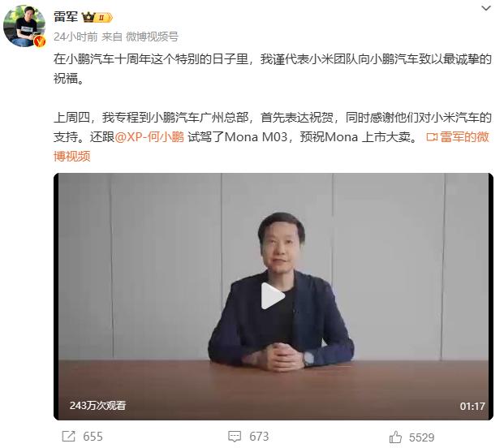Like the post with thumbs-up icon
504x448 pixels.
[x=395, y=437]
